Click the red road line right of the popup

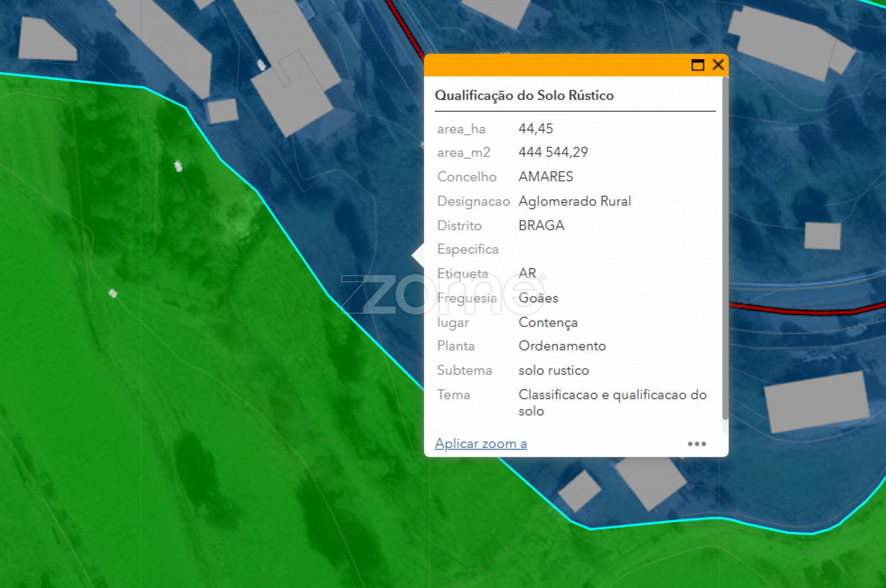point(803,311)
